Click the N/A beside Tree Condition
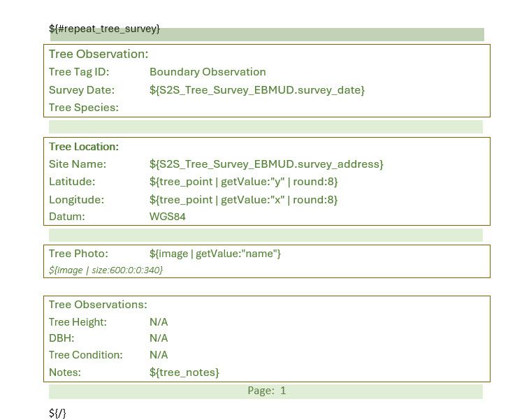515x420 pixels. 159,355
